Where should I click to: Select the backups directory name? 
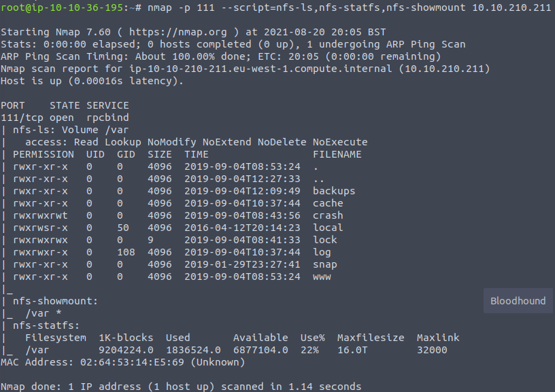click(334, 191)
